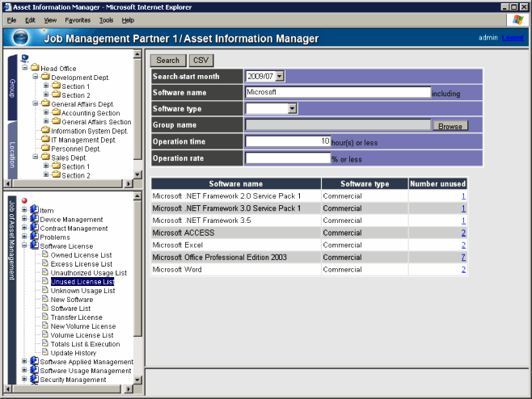Viewport: 532px width, 399px height.
Task: Open the Favorites menu
Action: (78, 19)
